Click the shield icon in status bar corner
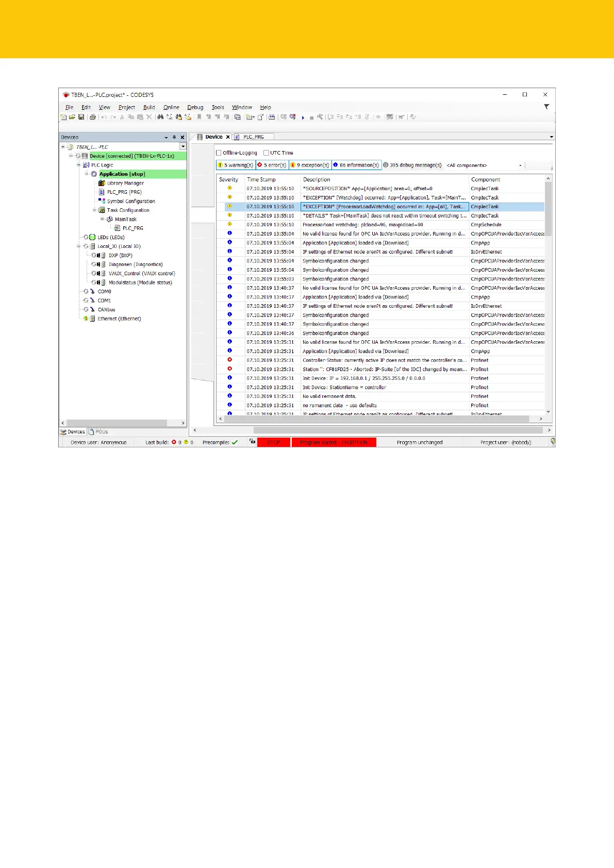 (x=553, y=441)
